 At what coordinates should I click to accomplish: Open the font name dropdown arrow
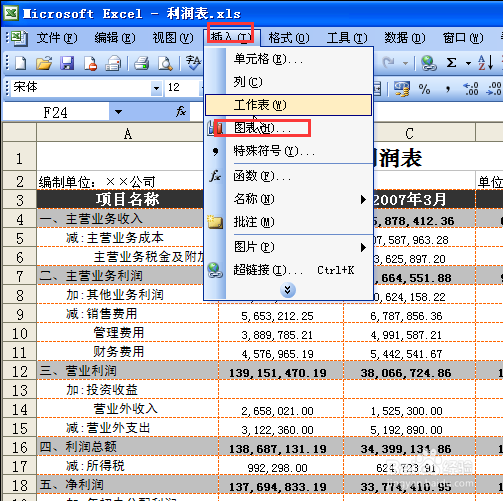[156, 89]
